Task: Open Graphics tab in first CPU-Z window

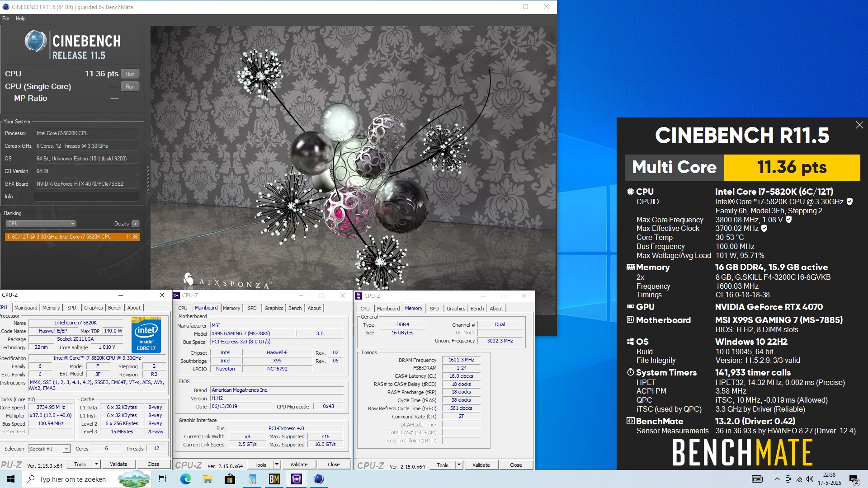Action: [94, 308]
